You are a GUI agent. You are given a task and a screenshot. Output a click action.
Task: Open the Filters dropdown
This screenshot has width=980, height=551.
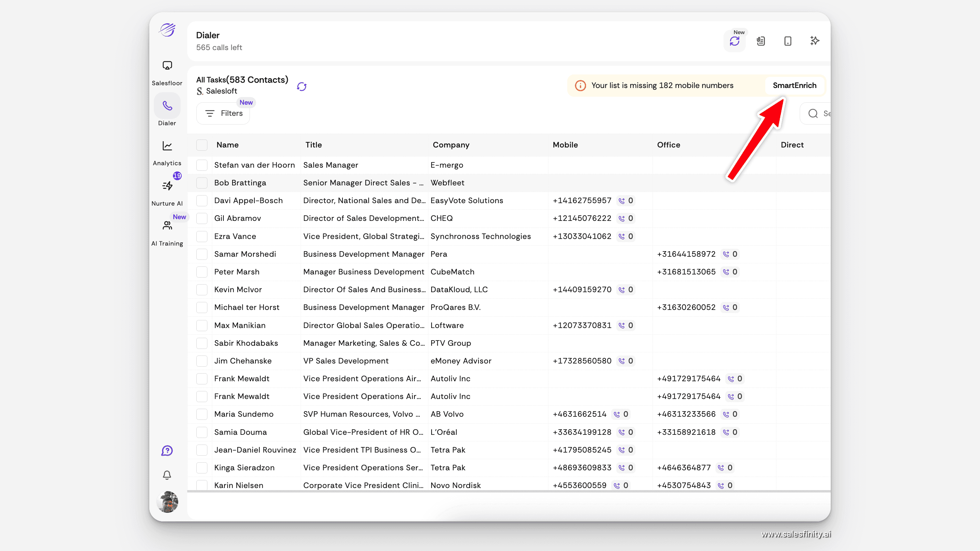point(223,113)
